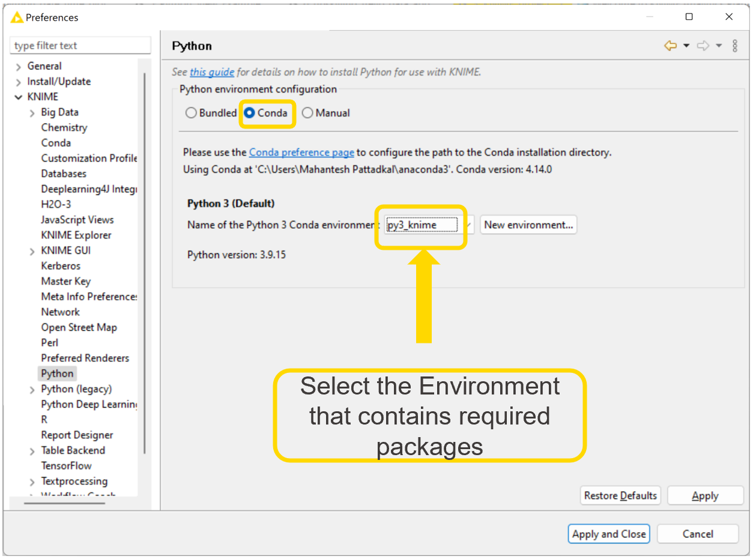The image size is (756, 559).
Task: Expand the Big Data tree node
Action: (x=32, y=113)
